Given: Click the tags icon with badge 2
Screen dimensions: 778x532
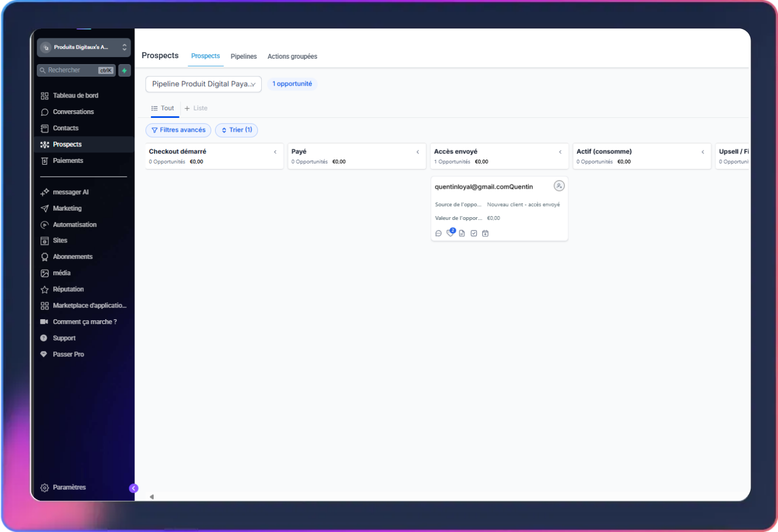Looking at the screenshot, I should [450, 233].
